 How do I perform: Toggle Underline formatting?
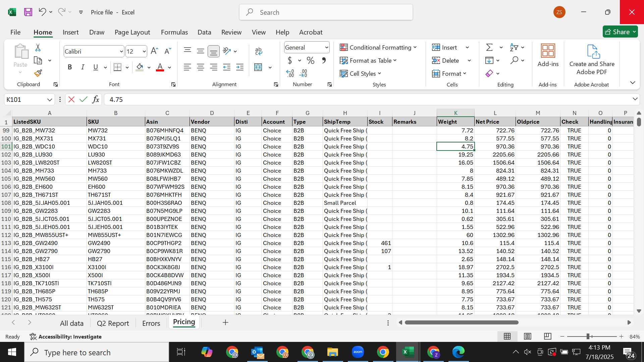(x=96, y=67)
